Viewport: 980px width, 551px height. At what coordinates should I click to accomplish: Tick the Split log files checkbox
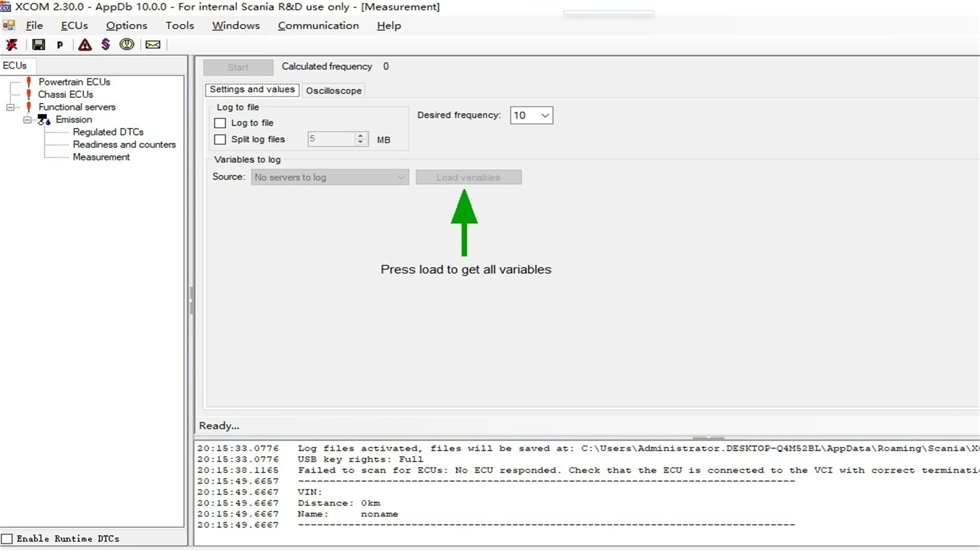pos(220,139)
